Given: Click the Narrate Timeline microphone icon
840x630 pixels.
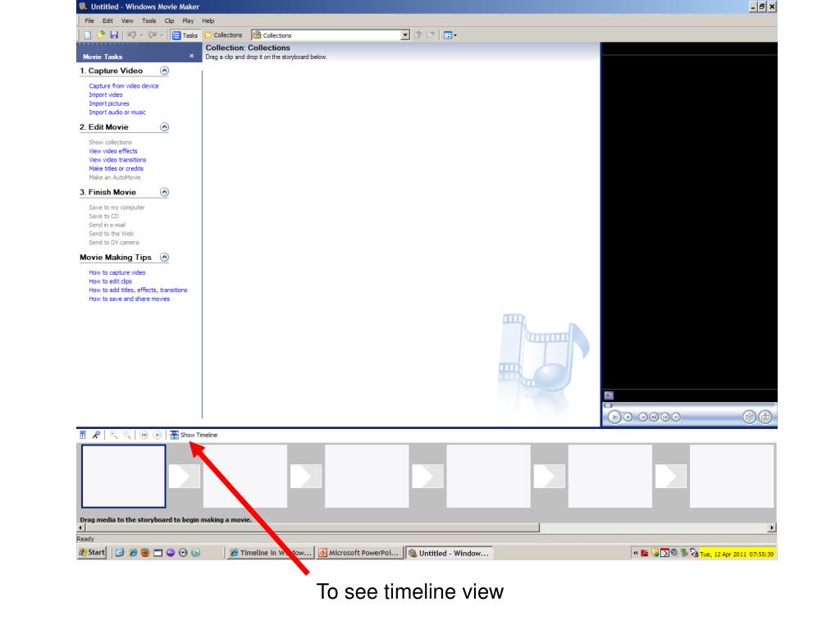Looking at the screenshot, I should point(96,435).
